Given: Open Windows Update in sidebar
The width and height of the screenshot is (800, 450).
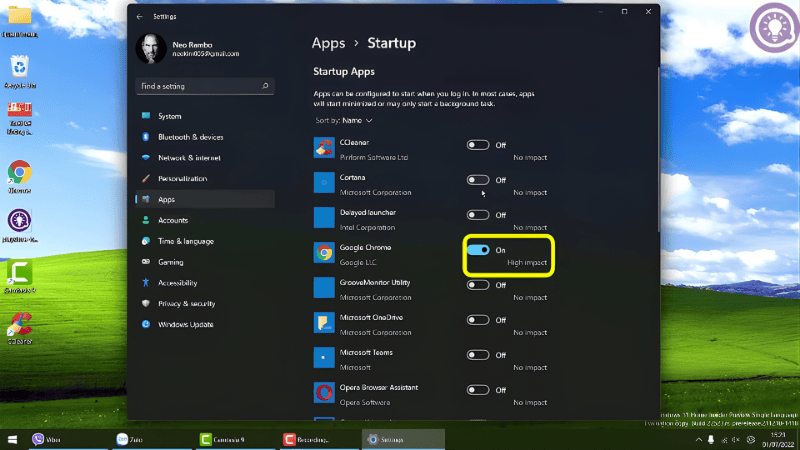Looking at the screenshot, I should [205, 324].
